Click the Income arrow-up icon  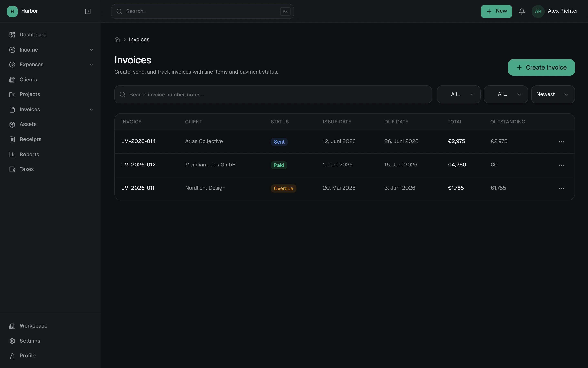tap(12, 50)
